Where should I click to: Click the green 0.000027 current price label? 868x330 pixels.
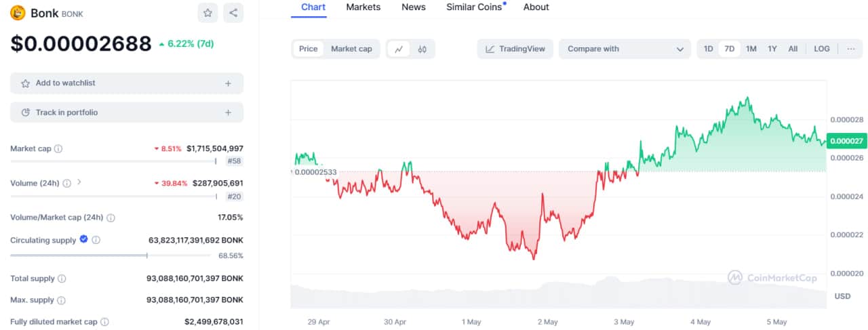pyautogui.click(x=846, y=141)
